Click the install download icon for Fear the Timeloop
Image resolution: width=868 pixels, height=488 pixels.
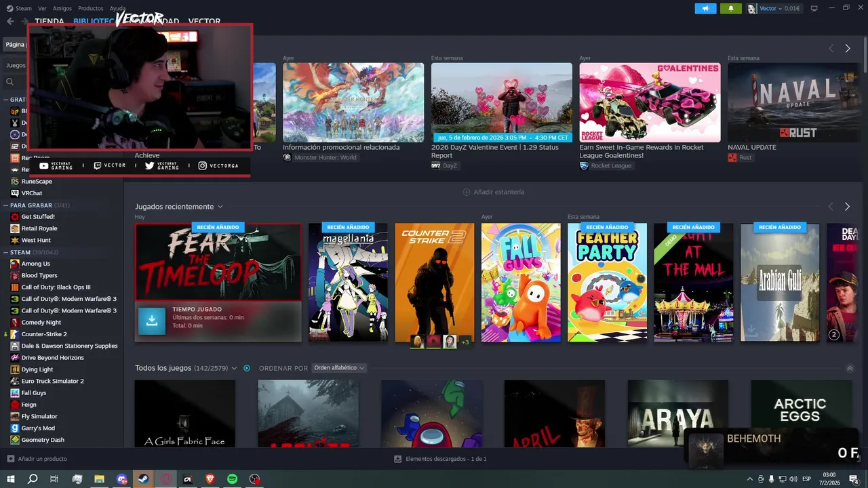pos(152,321)
